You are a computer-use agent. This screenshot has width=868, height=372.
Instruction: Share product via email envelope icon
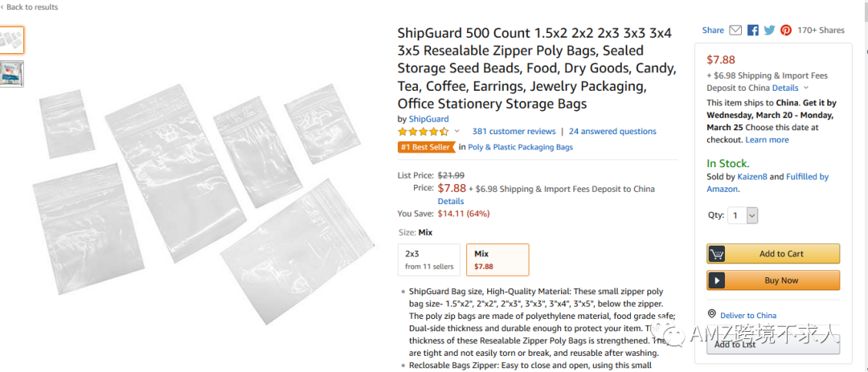click(x=735, y=31)
